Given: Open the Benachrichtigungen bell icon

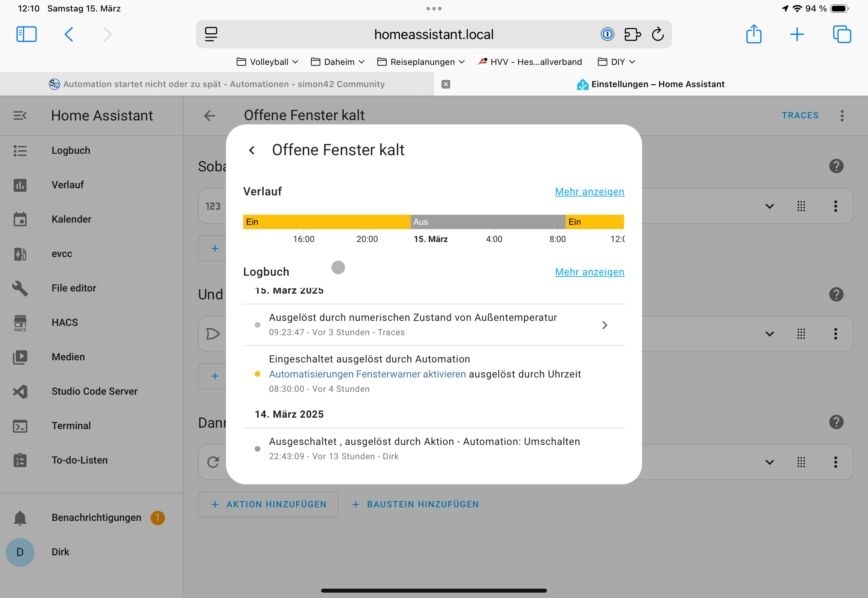Looking at the screenshot, I should click(20, 518).
